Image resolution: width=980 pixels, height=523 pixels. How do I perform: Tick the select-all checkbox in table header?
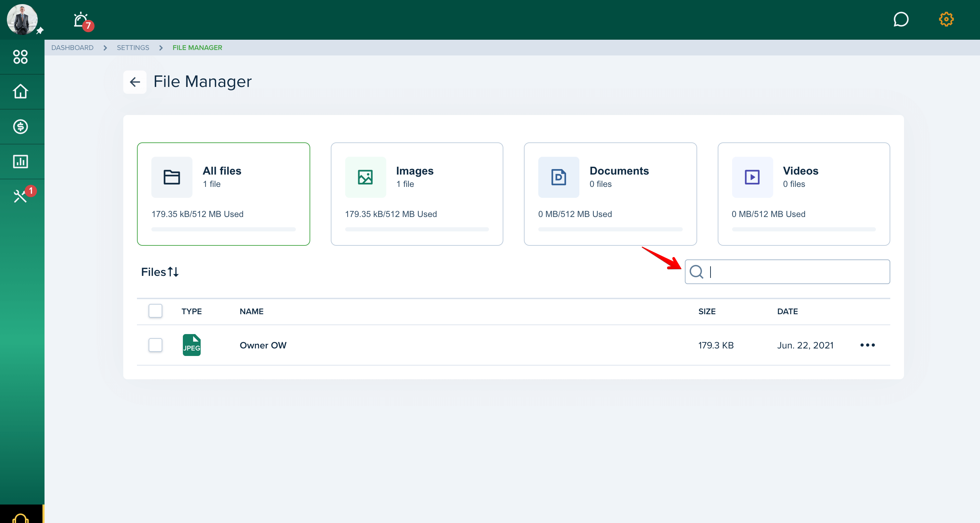[x=155, y=311]
